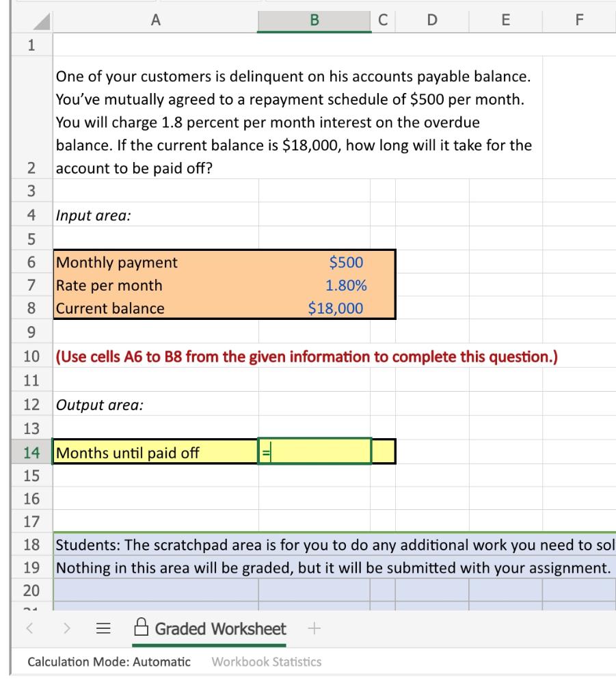Click Calculation Mode: Automatic status

(x=109, y=662)
